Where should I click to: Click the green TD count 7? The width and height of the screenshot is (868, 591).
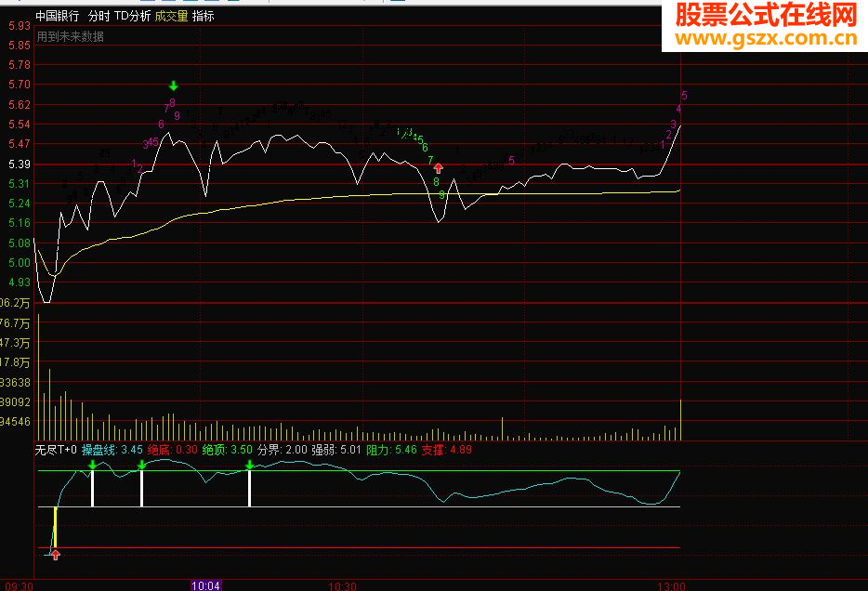click(x=430, y=161)
